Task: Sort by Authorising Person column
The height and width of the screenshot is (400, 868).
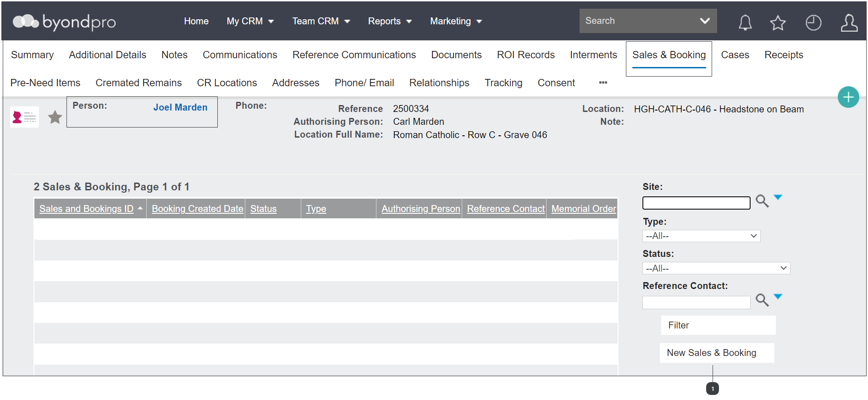Action: pos(421,209)
